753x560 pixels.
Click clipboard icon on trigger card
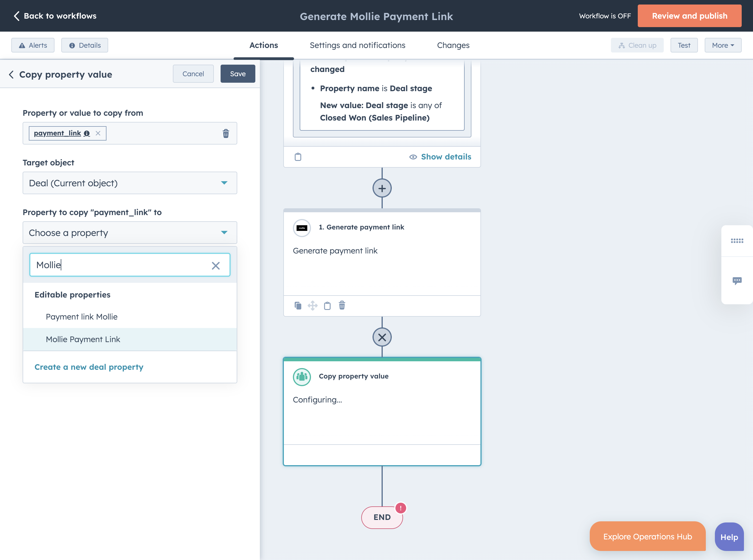(x=298, y=157)
